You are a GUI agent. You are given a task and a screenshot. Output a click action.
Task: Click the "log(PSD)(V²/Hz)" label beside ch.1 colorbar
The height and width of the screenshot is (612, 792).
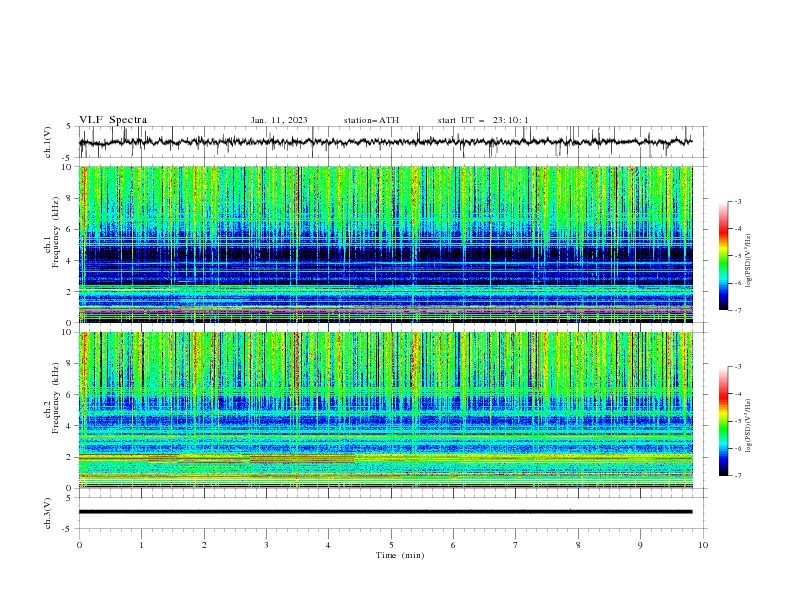click(749, 261)
